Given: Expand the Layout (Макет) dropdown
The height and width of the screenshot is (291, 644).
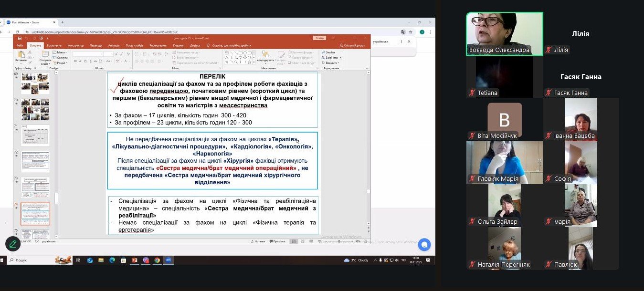Looking at the screenshot, I should 61,52.
